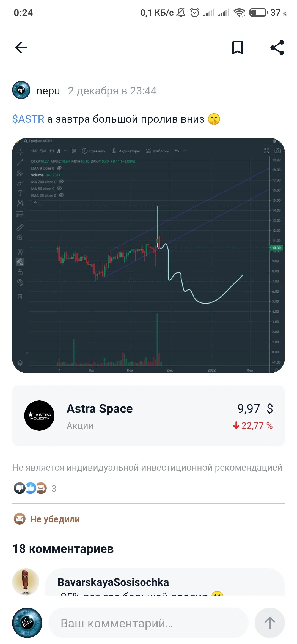Expand the chart timeframe dropdown chevron

65,151
